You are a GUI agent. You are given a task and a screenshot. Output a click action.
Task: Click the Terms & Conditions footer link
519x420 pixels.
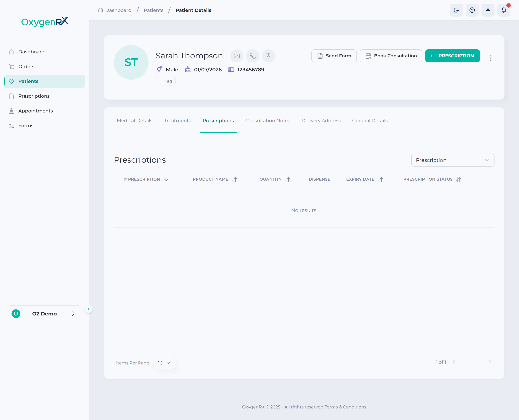345,407
